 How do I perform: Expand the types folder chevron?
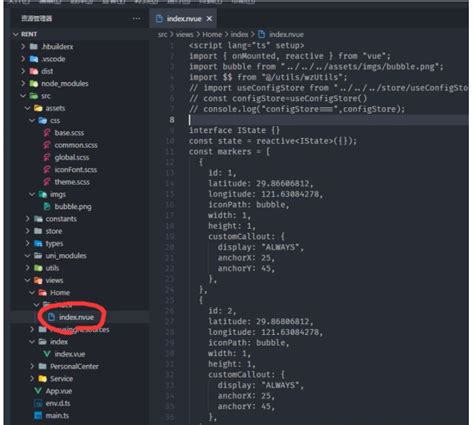click(x=28, y=244)
